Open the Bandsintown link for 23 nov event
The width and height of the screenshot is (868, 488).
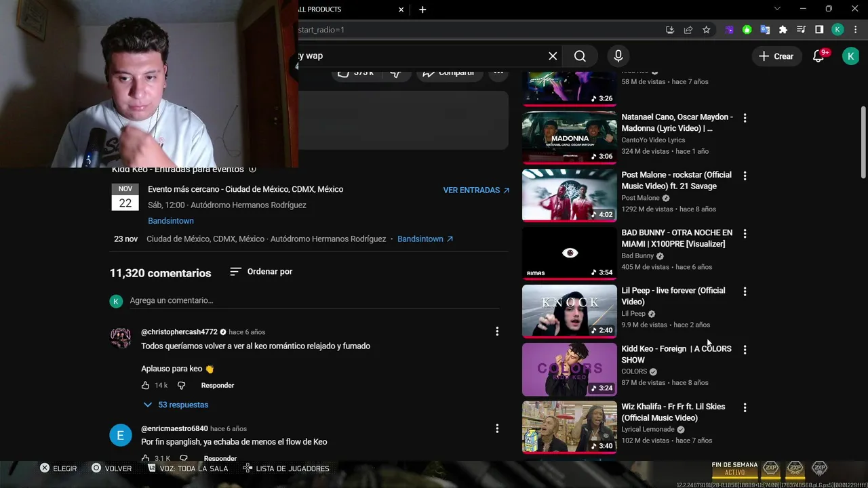(425, 239)
